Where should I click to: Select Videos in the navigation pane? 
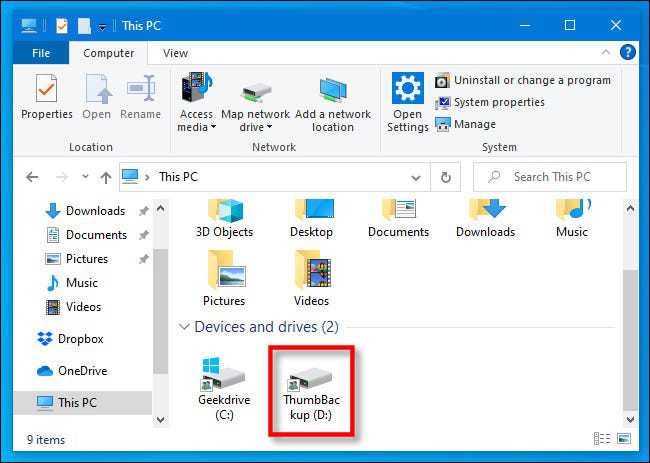point(73,307)
